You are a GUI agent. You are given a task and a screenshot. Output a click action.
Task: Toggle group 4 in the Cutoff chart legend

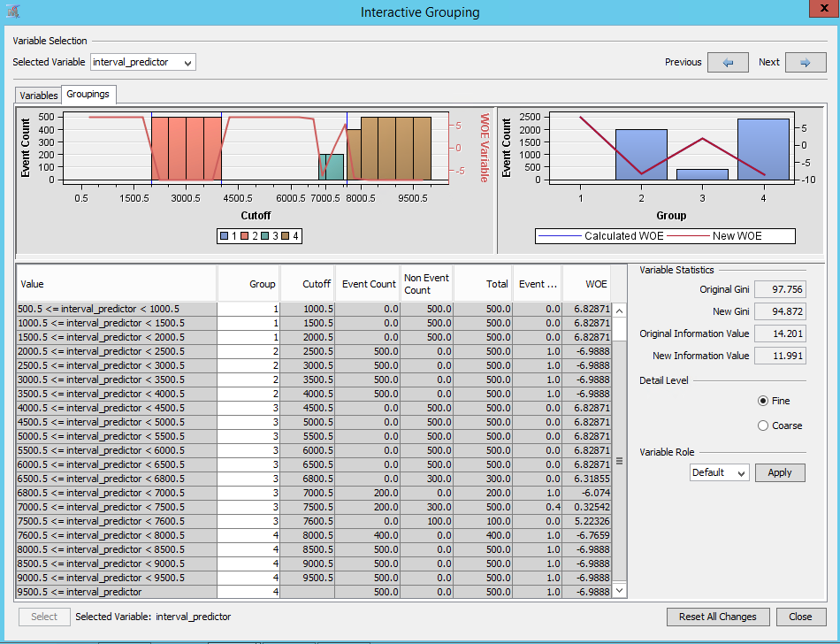[x=285, y=235]
